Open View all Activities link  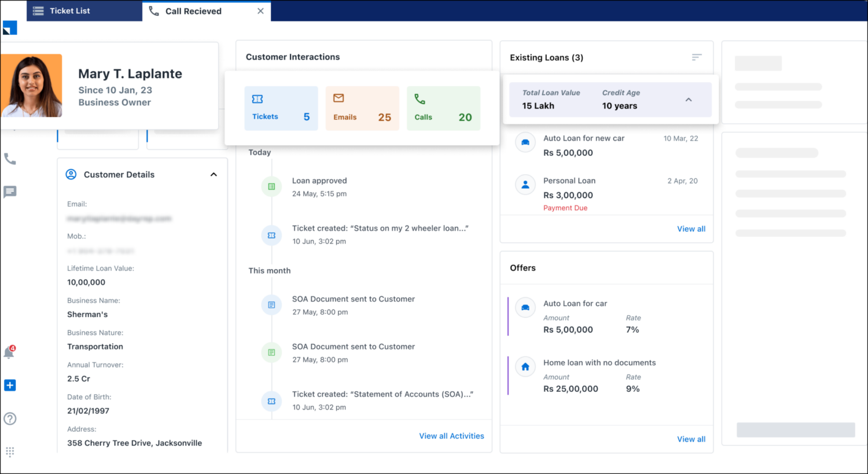pos(451,436)
